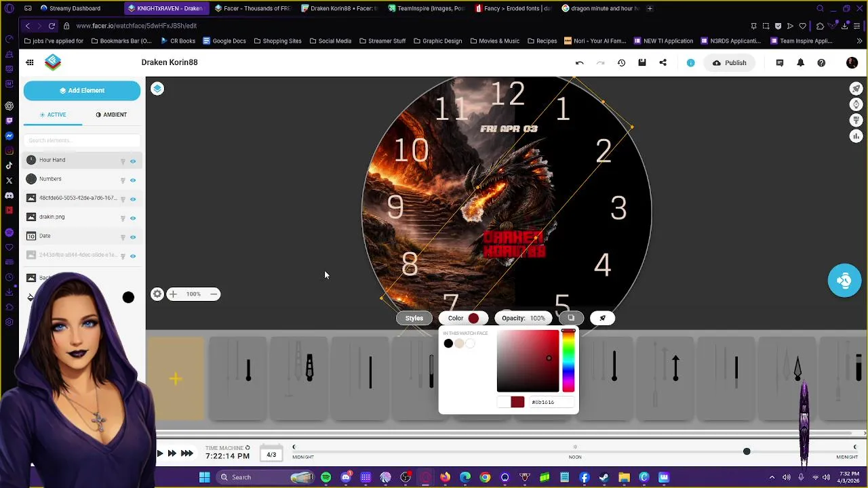The width and height of the screenshot is (868, 488).
Task: Open the help question mark
Action: (x=821, y=63)
